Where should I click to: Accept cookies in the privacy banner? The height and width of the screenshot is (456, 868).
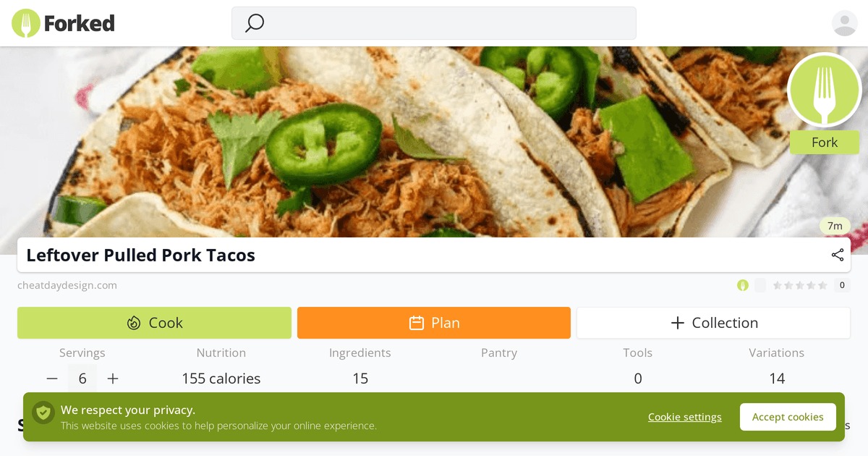tap(788, 417)
